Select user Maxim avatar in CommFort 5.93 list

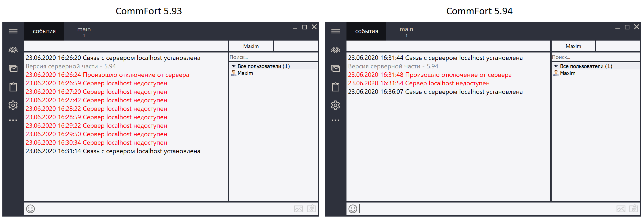click(x=233, y=73)
